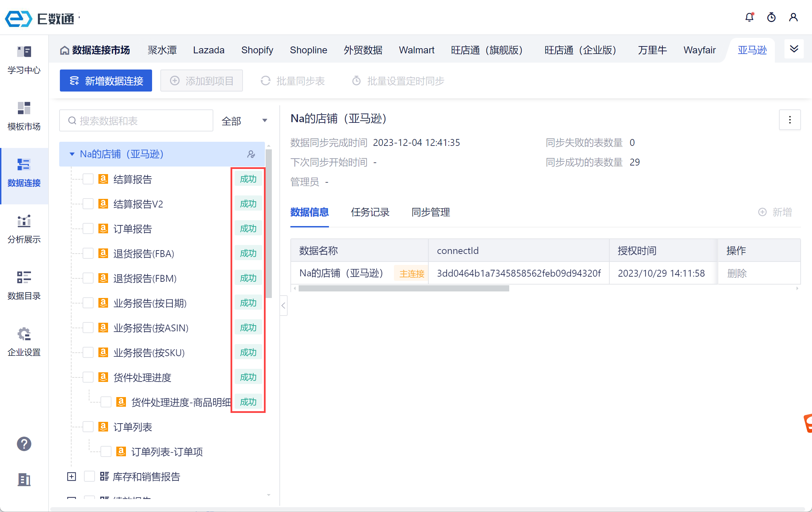Screen dimensions: 812x512
Task: Tick the 订单报告 checkbox
Action: 88,229
